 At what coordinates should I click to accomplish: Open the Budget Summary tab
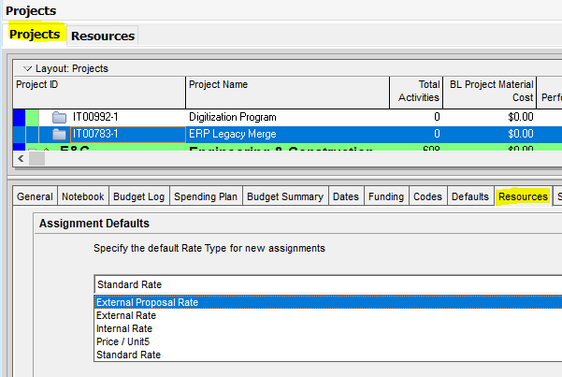[x=285, y=196]
